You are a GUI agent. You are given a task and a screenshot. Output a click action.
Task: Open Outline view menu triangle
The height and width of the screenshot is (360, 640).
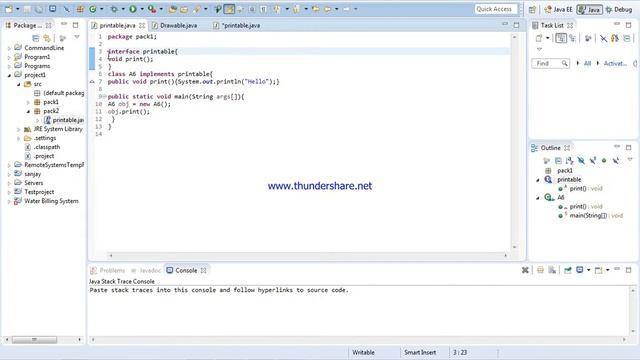630,160
